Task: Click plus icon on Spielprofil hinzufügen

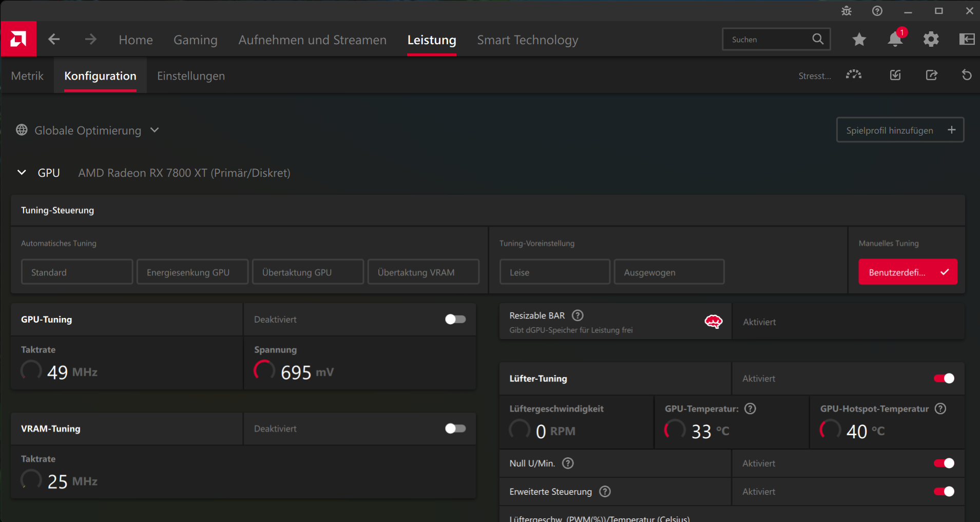Action: click(x=952, y=130)
